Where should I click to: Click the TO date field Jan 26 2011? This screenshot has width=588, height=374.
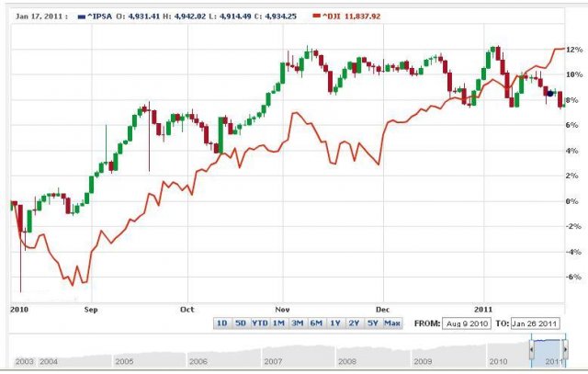(535, 323)
